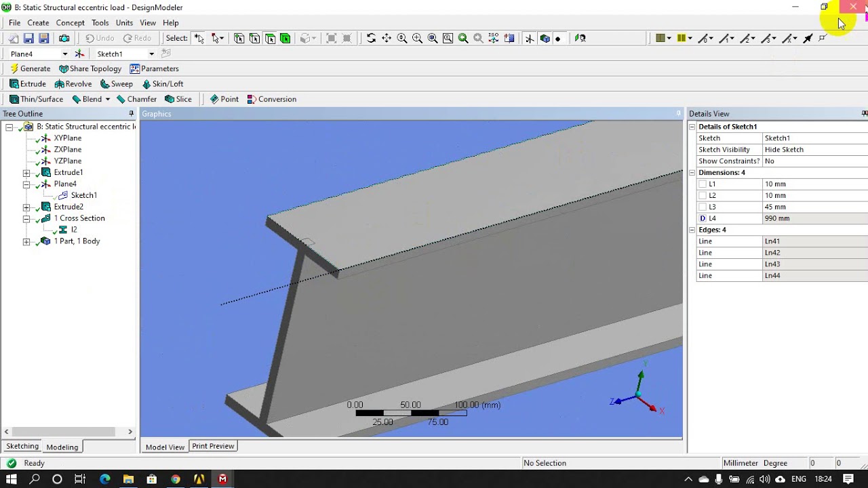Click the screenshot camera icon

(64, 39)
